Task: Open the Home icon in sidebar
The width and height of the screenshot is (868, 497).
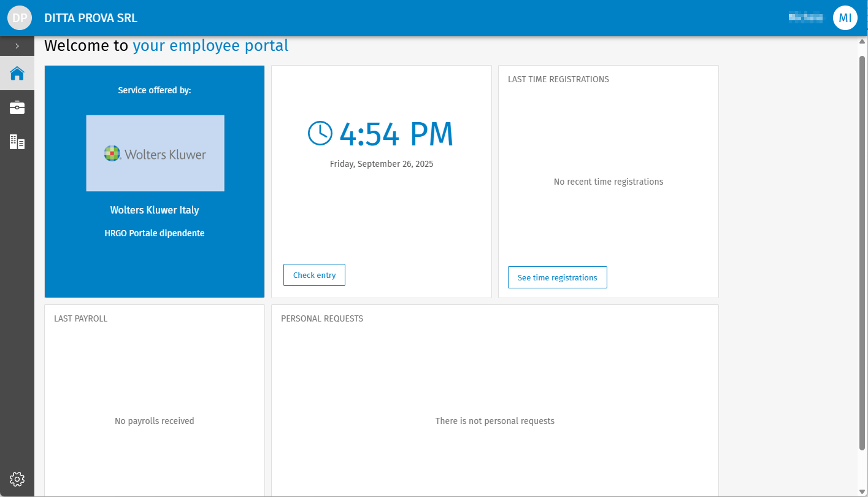Action: click(x=17, y=73)
